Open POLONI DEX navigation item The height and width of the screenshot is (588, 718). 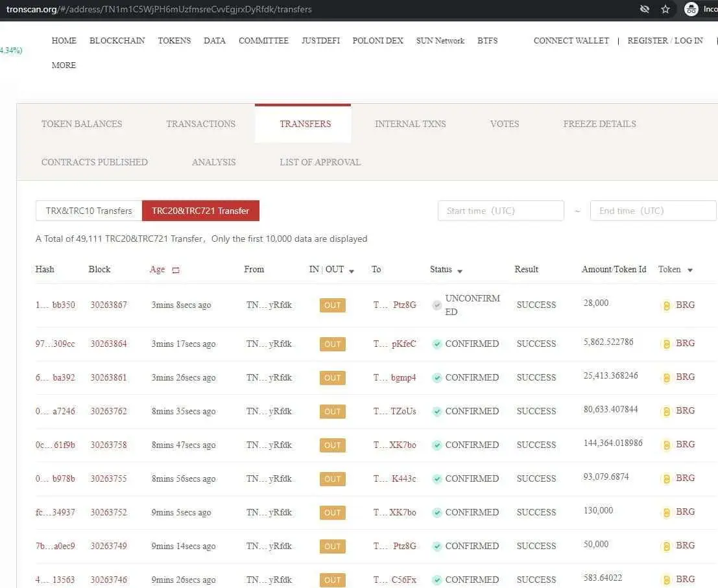tap(377, 40)
